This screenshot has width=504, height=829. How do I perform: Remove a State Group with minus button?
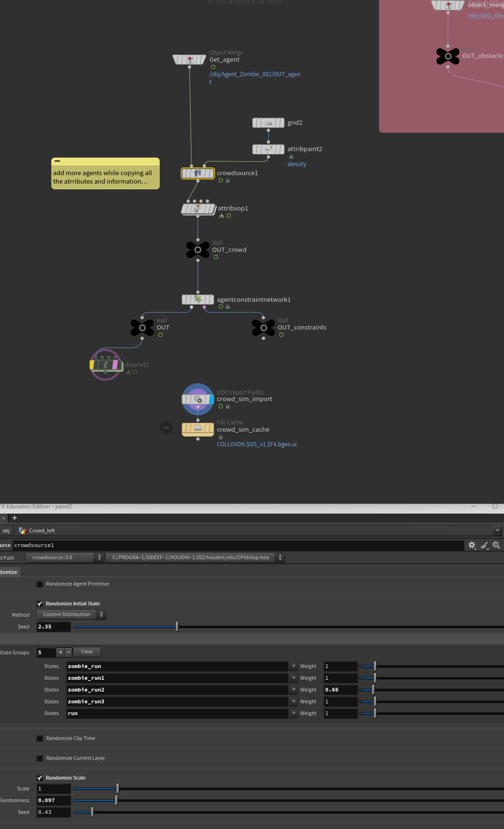[68, 652]
